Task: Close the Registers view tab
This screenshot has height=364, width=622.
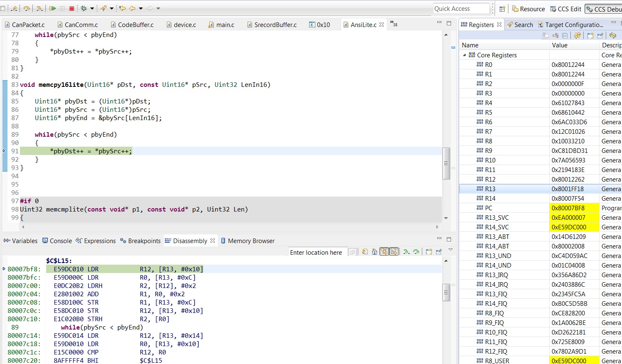Action: [499, 25]
